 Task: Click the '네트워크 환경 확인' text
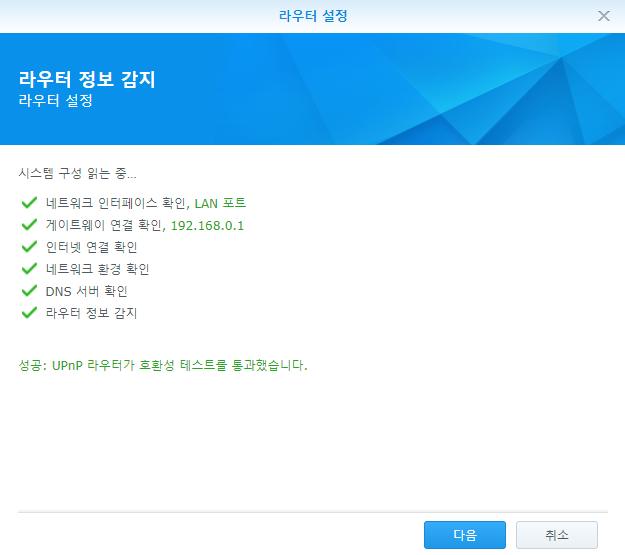98,269
